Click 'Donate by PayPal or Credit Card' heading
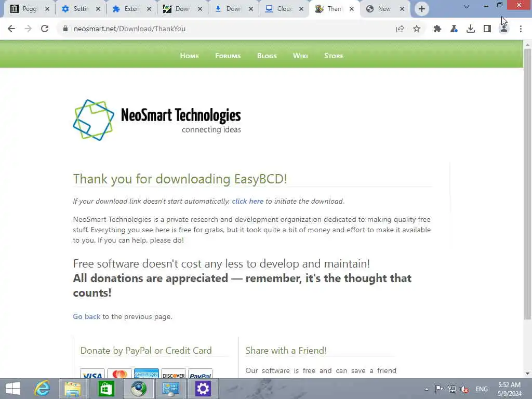The height and width of the screenshot is (399, 532). 146,351
